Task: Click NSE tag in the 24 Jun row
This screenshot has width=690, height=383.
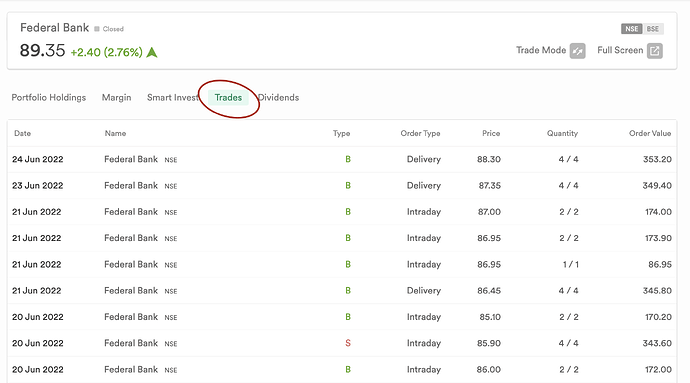Action: point(171,160)
